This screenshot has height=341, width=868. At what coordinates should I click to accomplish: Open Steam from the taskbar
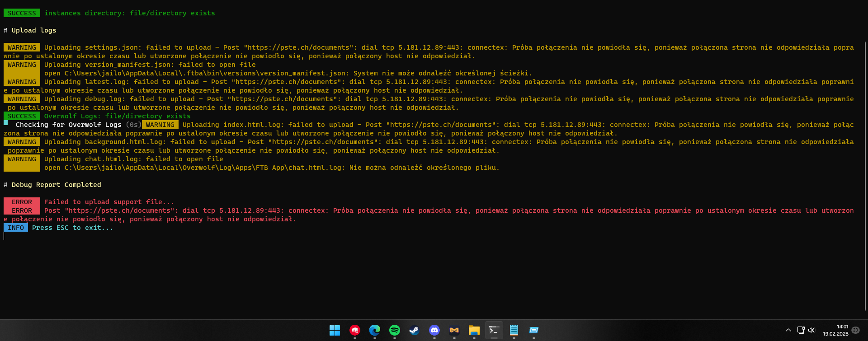(414, 330)
